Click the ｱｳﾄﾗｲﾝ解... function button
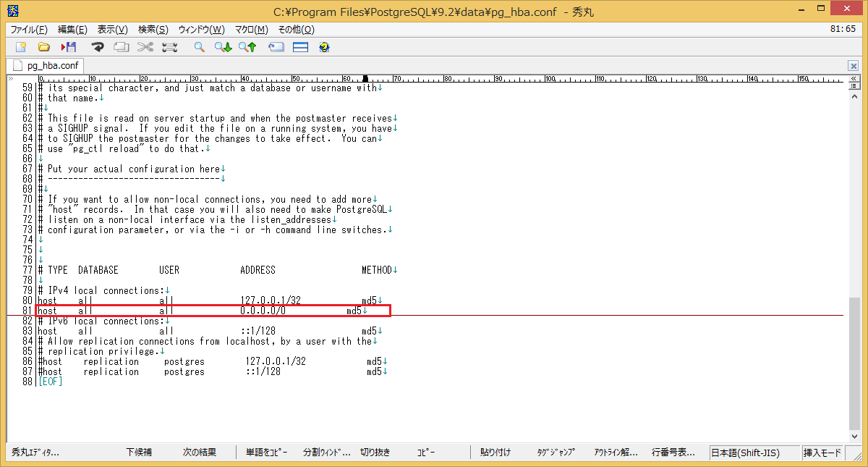 616,453
